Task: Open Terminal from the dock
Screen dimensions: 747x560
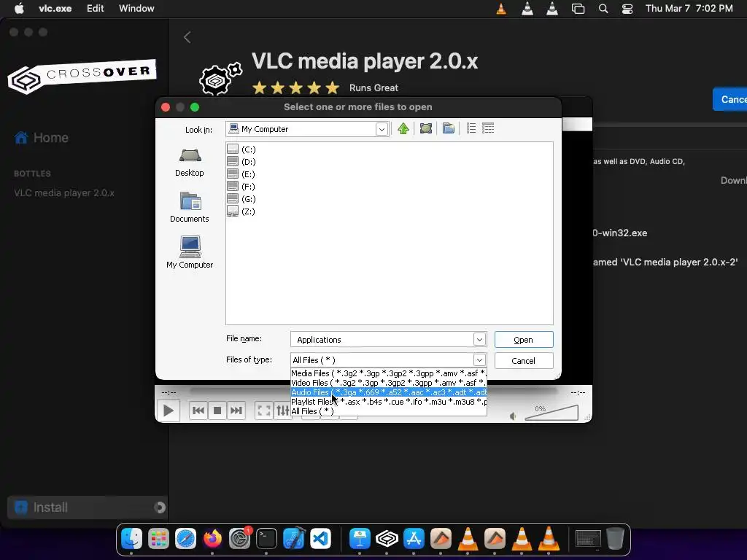Action: 266,539
